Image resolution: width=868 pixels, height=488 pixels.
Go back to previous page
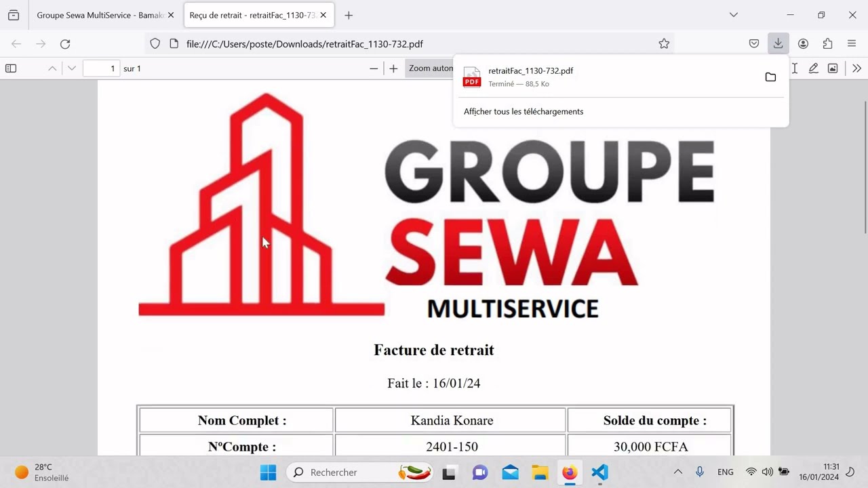pos(16,43)
